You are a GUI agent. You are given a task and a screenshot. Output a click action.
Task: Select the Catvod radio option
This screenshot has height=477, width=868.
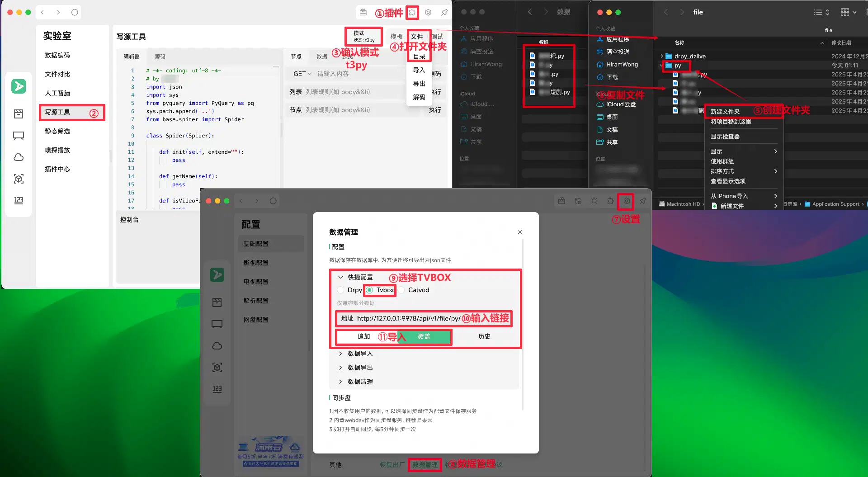[414, 290]
